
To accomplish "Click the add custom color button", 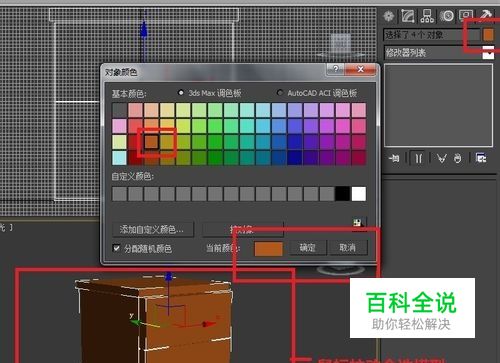I will (153, 229).
